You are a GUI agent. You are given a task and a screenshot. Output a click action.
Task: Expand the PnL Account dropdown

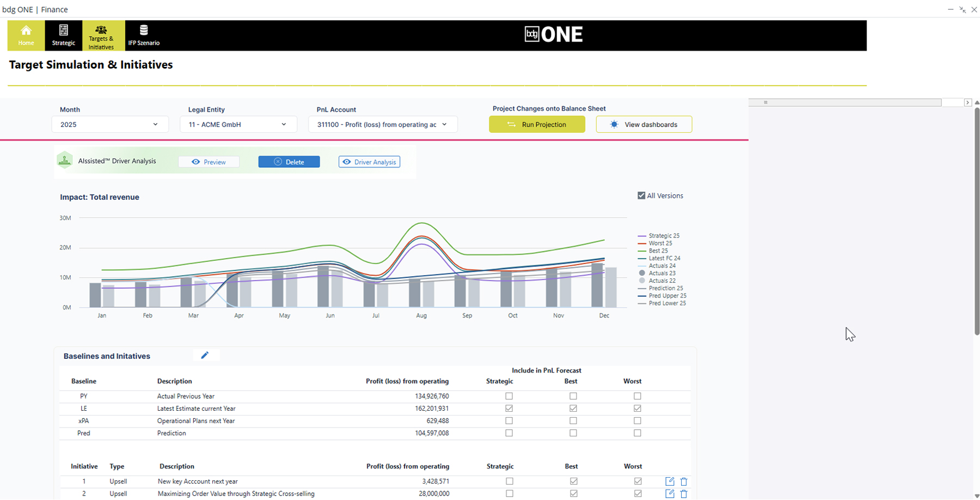[x=382, y=124]
